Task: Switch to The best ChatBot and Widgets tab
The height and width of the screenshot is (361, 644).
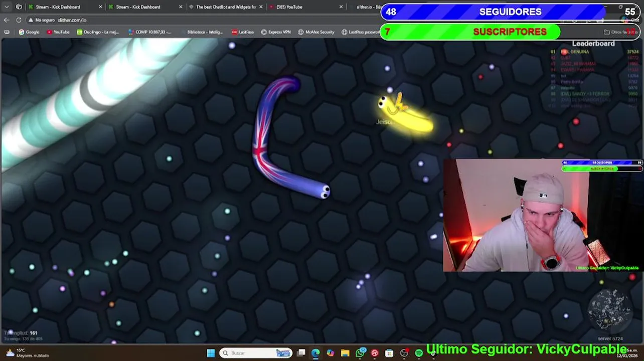Action: 226,7
